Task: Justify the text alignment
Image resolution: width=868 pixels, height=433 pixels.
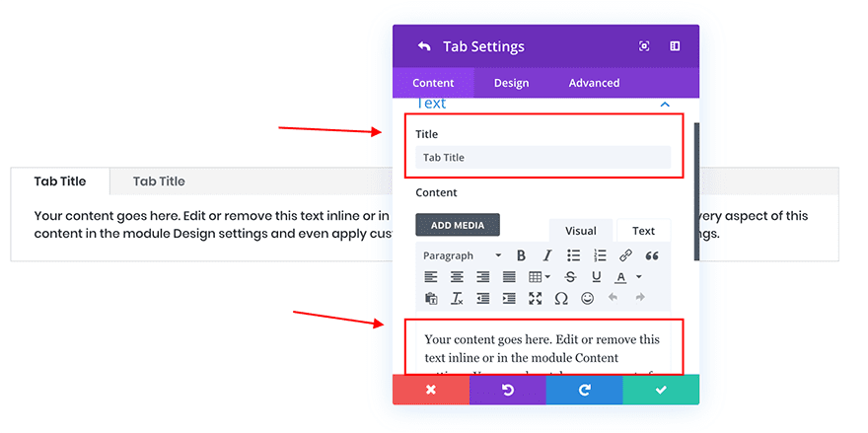Action: (x=509, y=277)
